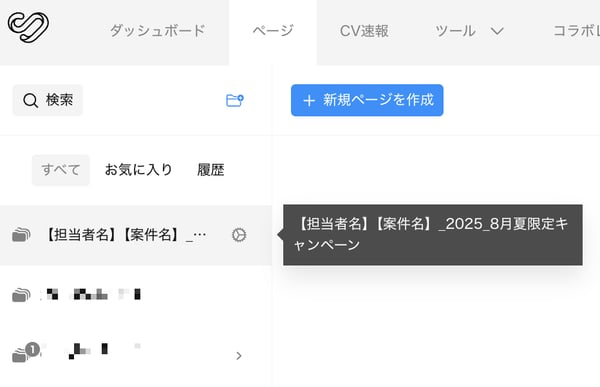Screen dimensions: 600x387
Task: Click the 検索 search box
Action: pos(48,100)
